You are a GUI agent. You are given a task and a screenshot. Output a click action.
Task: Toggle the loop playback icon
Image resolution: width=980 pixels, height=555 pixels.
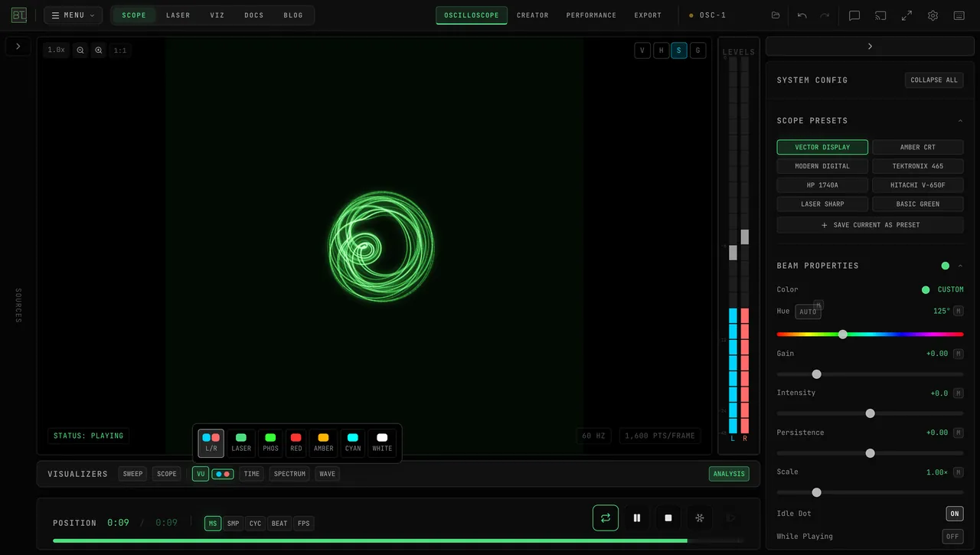pyautogui.click(x=605, y=517)
